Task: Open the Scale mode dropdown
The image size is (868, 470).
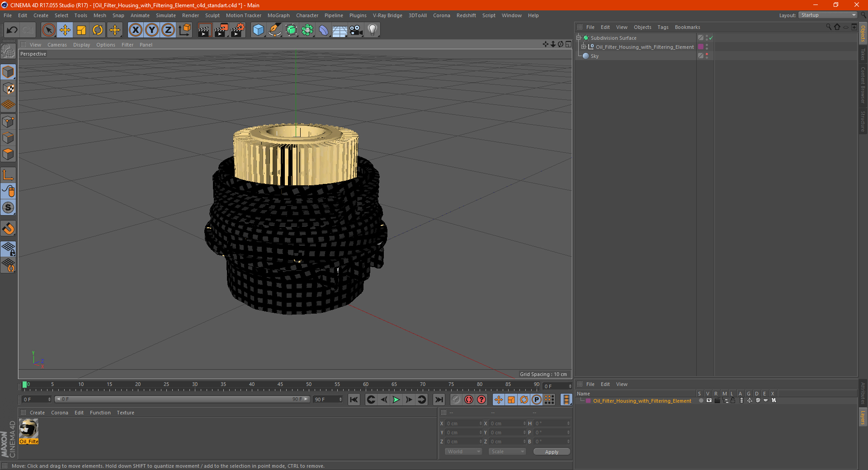Action: pos(507,452)
